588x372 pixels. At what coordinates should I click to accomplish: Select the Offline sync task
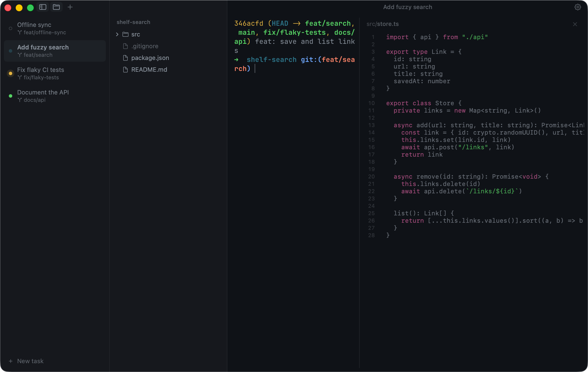55,28
